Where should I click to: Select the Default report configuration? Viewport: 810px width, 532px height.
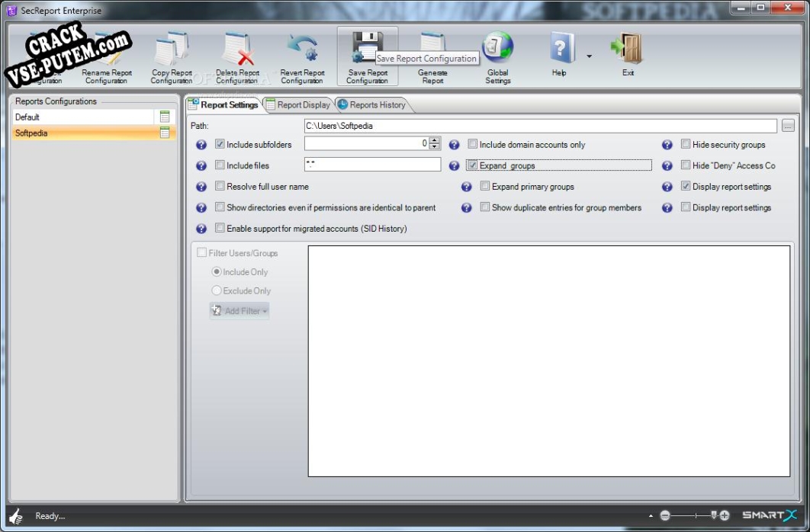pos(94,117)
